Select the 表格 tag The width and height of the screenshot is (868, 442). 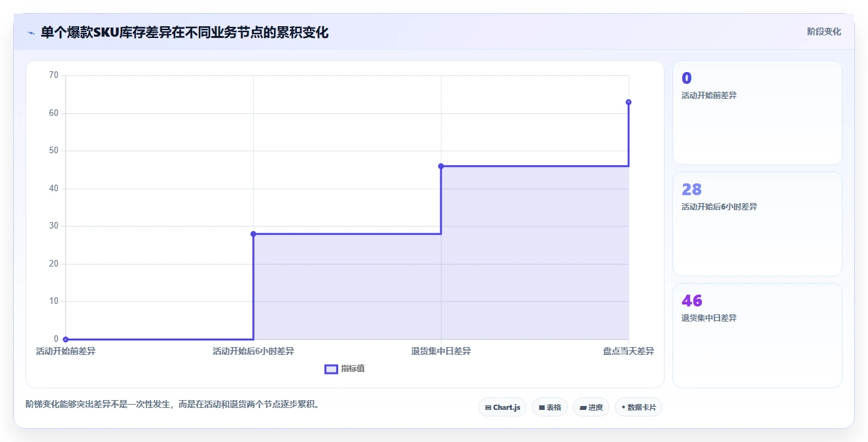(549, 407)
